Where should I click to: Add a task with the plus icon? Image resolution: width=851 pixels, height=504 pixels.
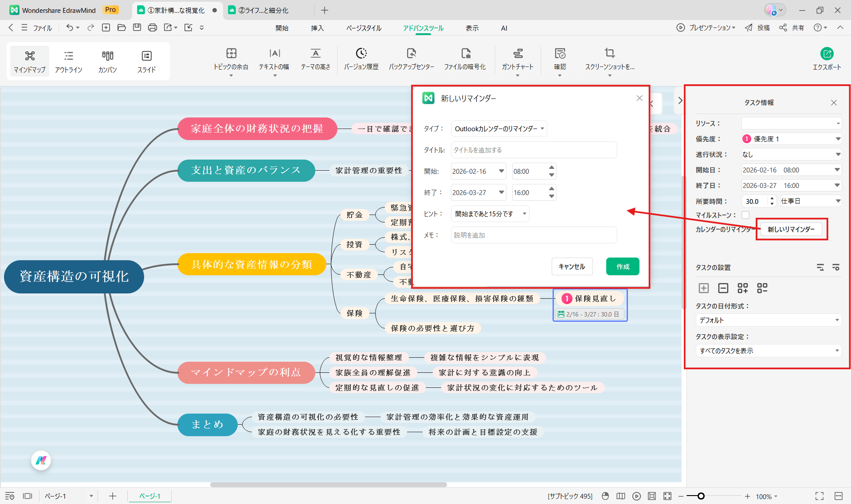[x=704, y=288]
